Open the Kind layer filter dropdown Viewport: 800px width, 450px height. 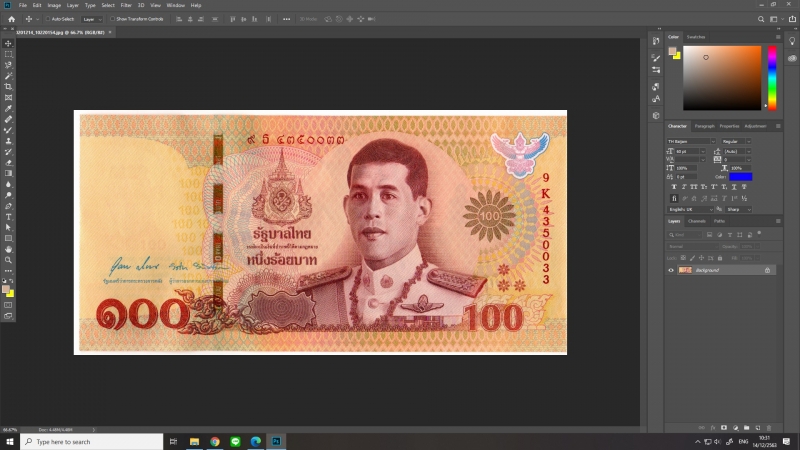685,235
